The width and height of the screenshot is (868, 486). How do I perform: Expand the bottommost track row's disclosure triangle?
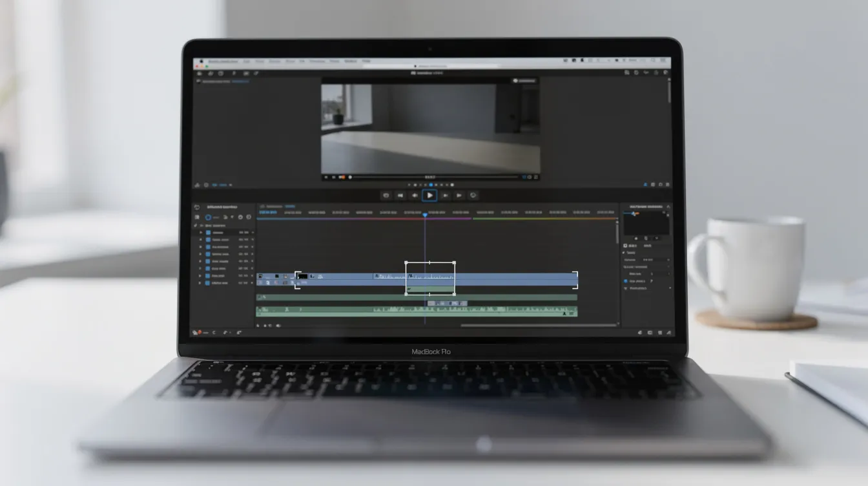click(200, 283)
